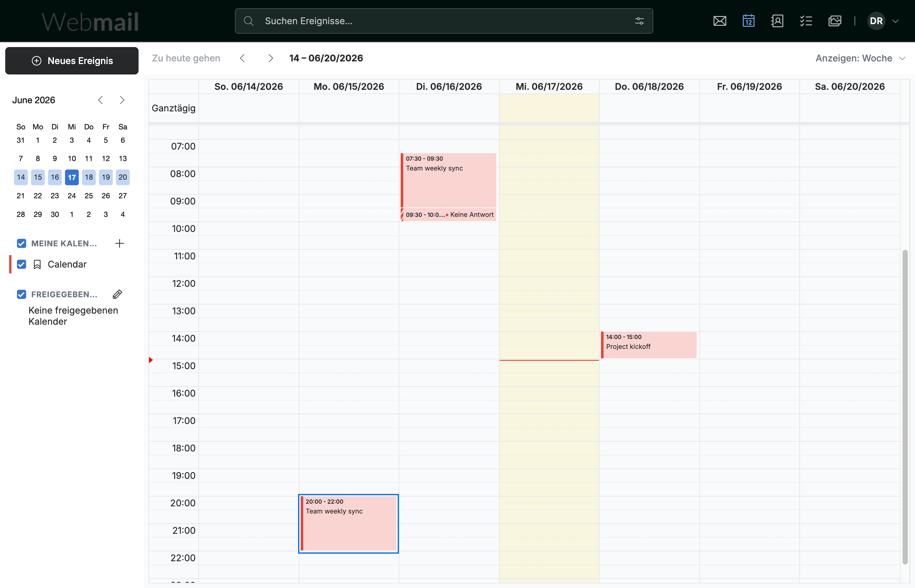
Task: Select June 8 in mini calendar
Action: (38, 158)
